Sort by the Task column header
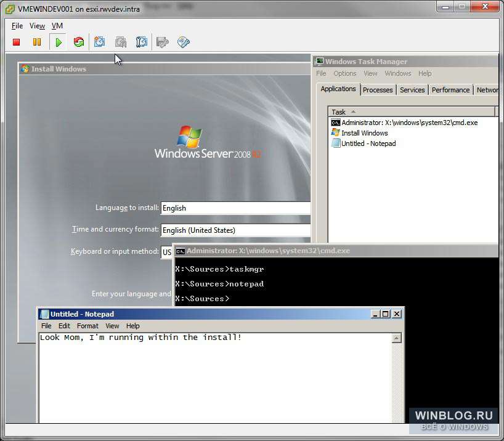 [412, 112]
